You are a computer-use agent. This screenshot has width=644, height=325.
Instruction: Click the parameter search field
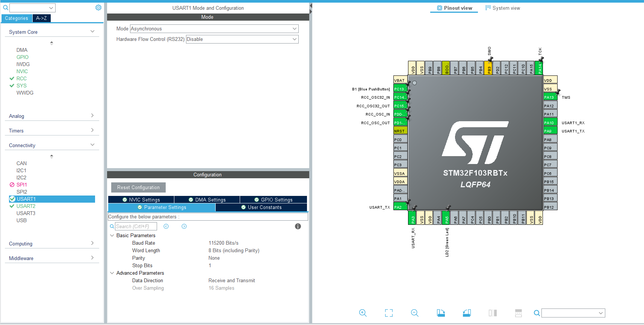(x=136, y=226)
